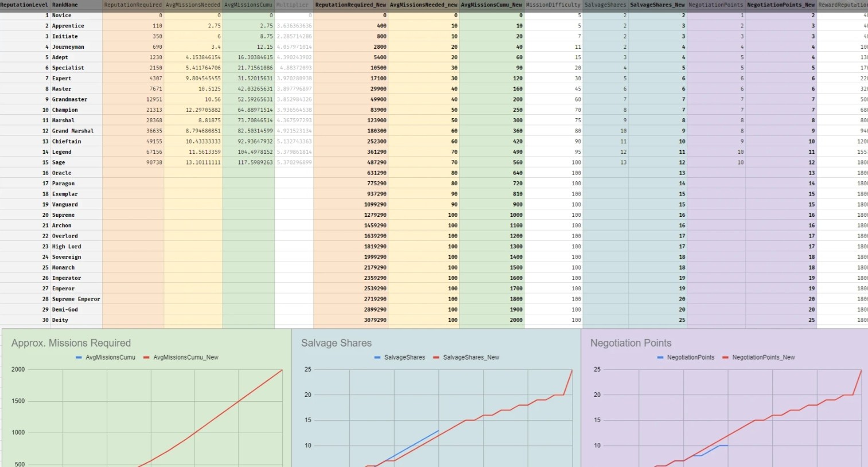Click the Oracle rank cell
Screen dimensions: 868x467
76,173
